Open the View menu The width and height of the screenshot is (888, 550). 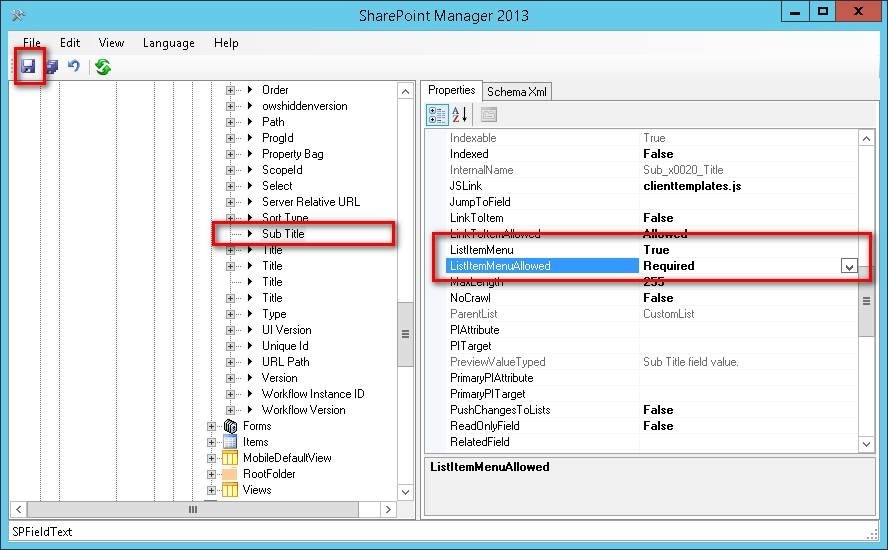[111, 42]
